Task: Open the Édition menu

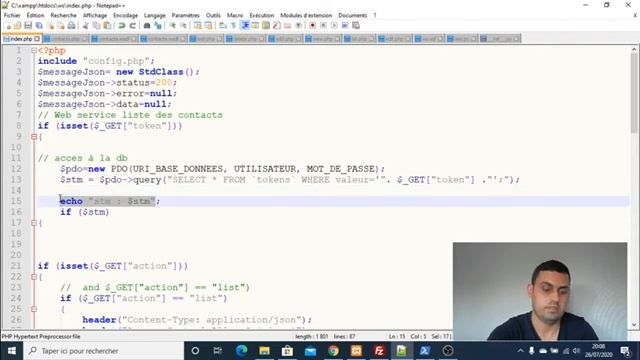Action: (x=36, y=15)
